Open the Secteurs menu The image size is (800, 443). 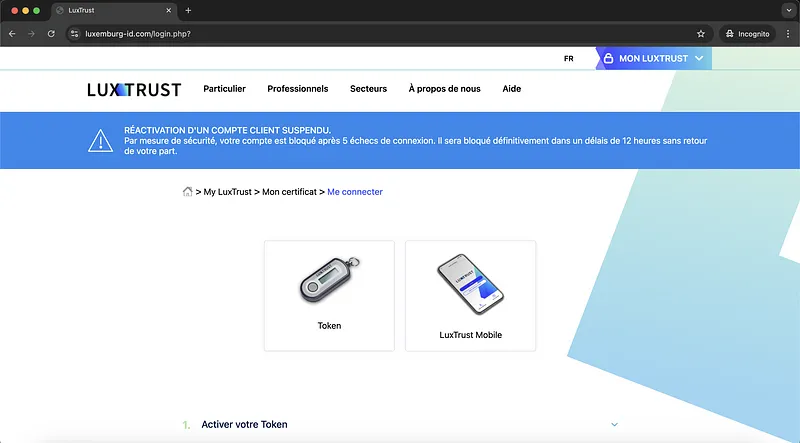pos(368,89)
